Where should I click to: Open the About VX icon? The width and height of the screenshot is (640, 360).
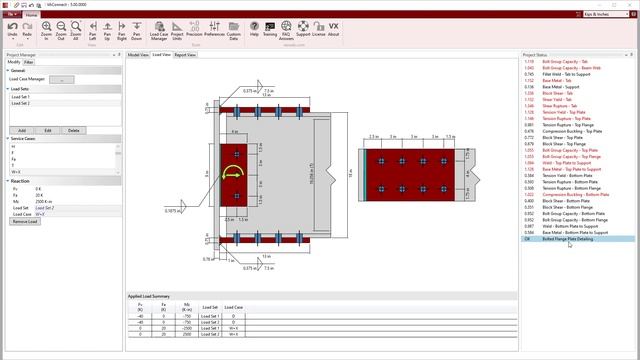click(x=333, y=26)
